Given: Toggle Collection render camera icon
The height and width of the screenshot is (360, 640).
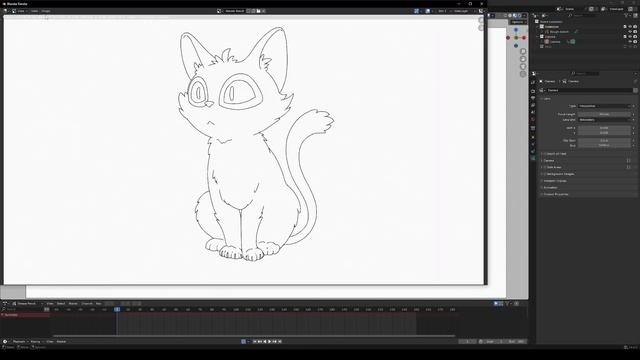Looking at the screenshot, I should click(635, 27).
